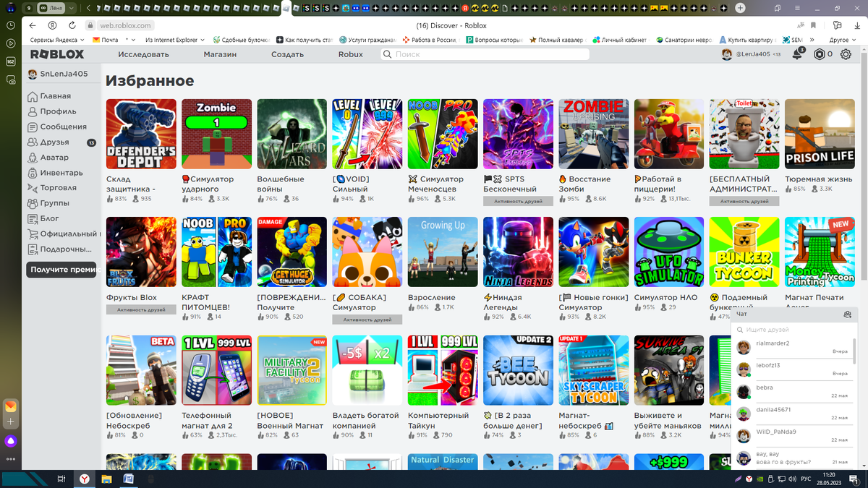Viewport: 868px width, 488px height.
Task: Open the Blox Fruits game thumbnail
Action: coord(141,252)
